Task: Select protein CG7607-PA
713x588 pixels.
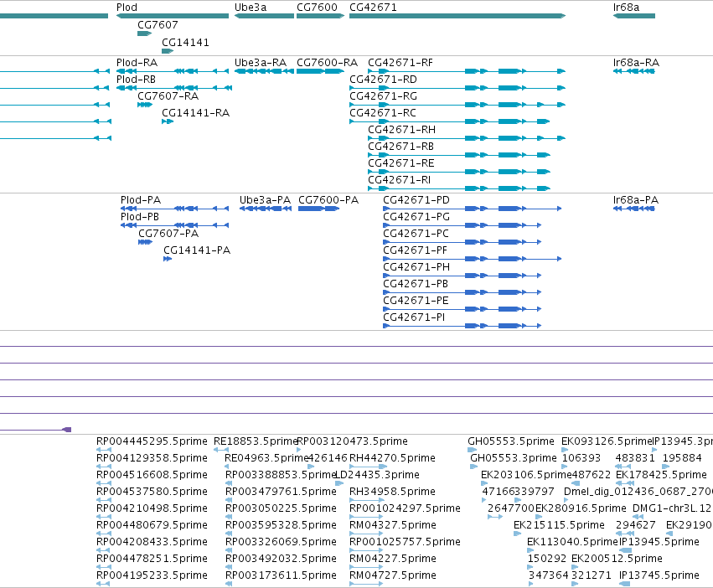Action: click(145, 242)
